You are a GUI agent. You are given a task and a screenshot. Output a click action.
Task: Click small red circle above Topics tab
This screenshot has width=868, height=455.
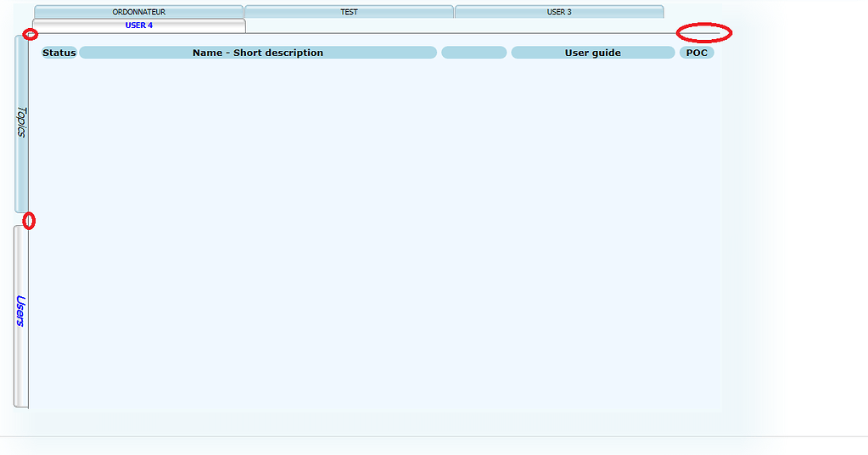pos(30,35)
